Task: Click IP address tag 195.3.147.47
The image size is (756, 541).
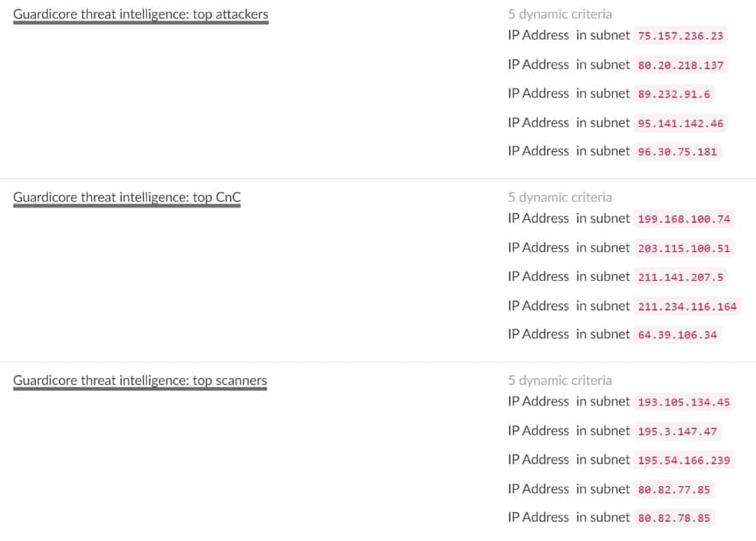Action: click(x=677, y=431)
